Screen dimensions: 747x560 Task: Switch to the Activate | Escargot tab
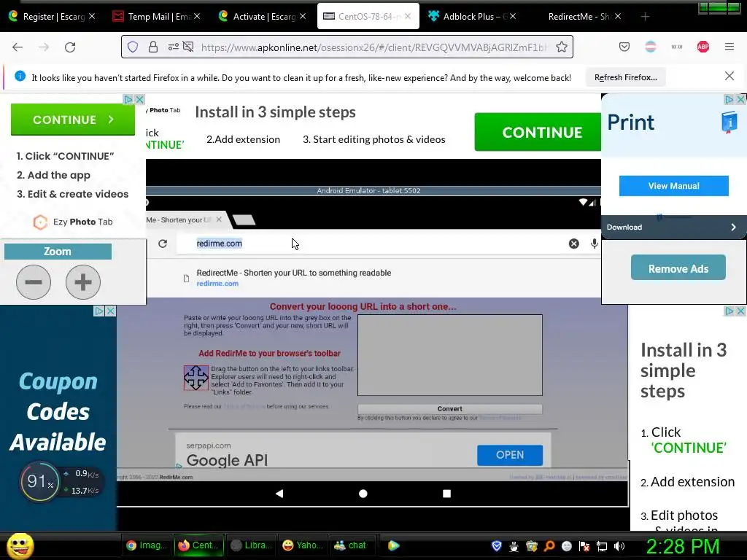263,17
